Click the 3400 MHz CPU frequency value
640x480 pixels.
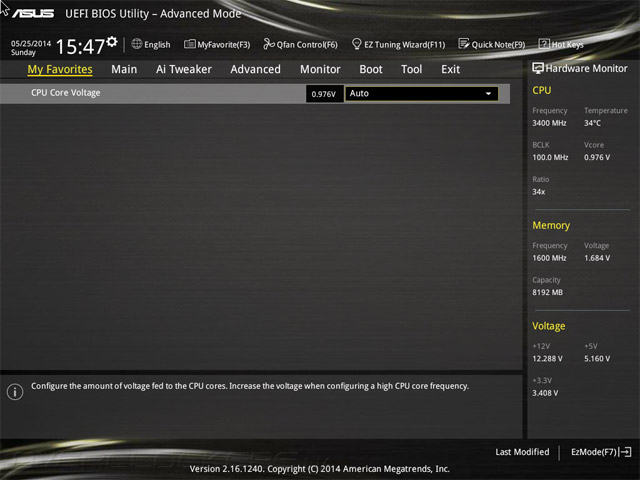pyautogui.click(x=549, y=123)
